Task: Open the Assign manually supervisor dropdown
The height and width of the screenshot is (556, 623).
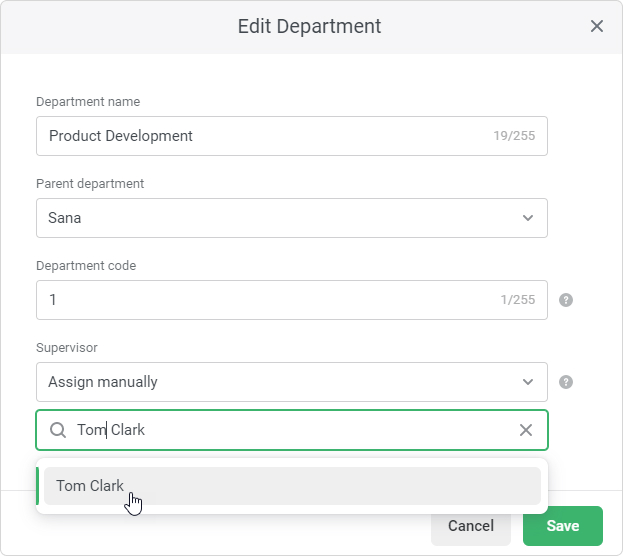Action: click(x=292, y=382)
